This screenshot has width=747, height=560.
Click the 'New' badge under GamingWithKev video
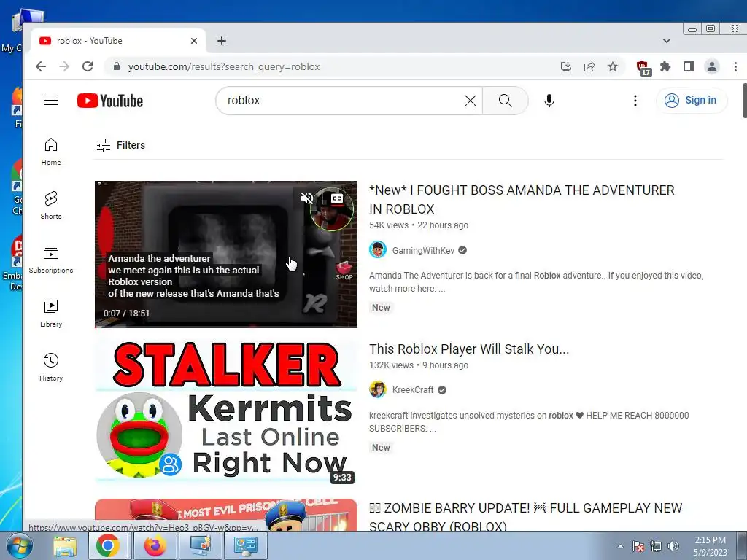click(381, 308)
